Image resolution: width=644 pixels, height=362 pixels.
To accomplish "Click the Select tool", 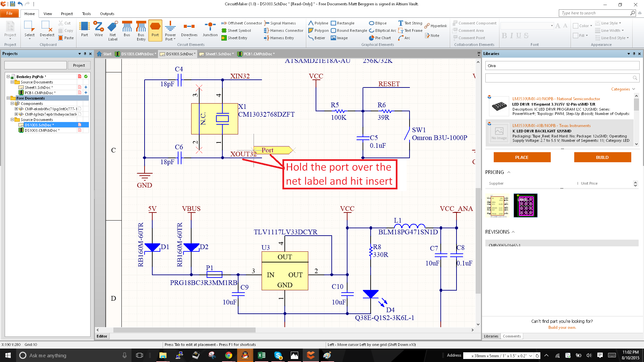I will coord(30,30).
